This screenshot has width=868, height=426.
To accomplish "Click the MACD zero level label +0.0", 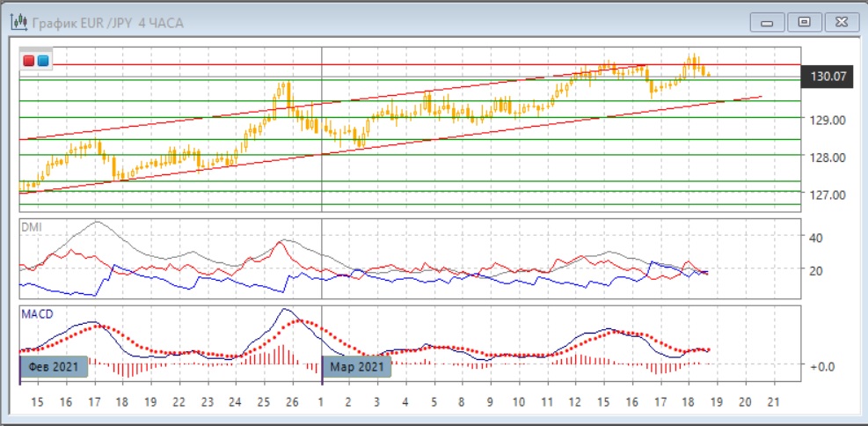I will 820,365.
